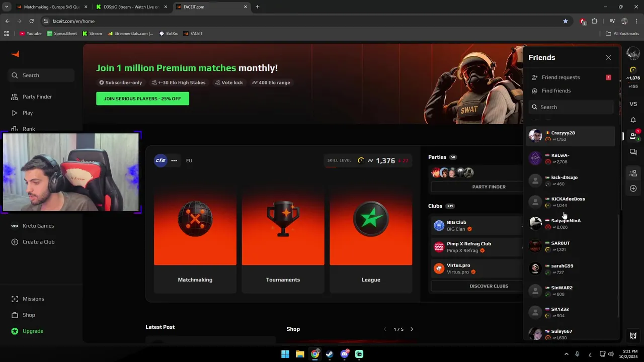Open Rank in left sidebar
The height and width of the screenshot is (362, 644).
[x=41, y=129]
